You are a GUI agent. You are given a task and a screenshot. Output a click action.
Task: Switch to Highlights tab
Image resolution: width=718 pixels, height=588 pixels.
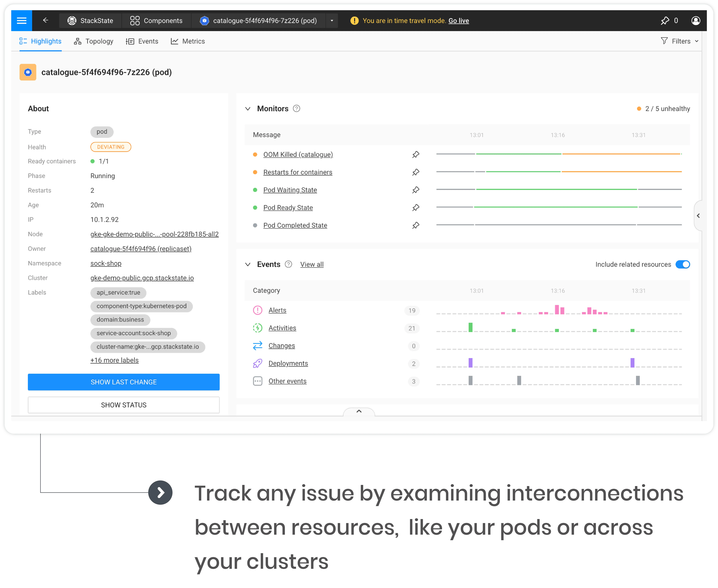[40, 41]
